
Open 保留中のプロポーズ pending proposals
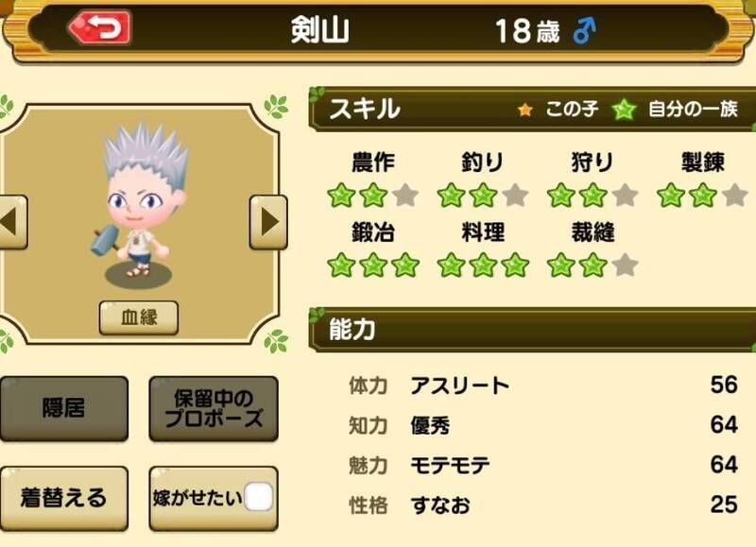tap(214, 409)
